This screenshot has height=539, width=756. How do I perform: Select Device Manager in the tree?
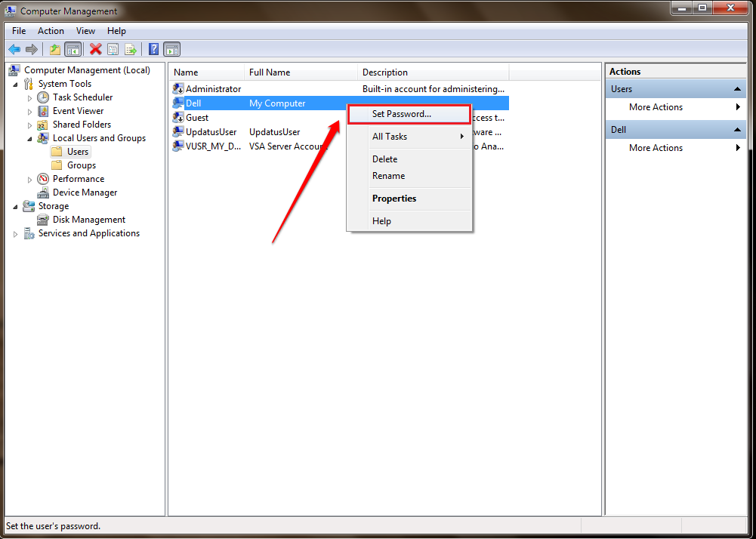(x=85, y=192)
